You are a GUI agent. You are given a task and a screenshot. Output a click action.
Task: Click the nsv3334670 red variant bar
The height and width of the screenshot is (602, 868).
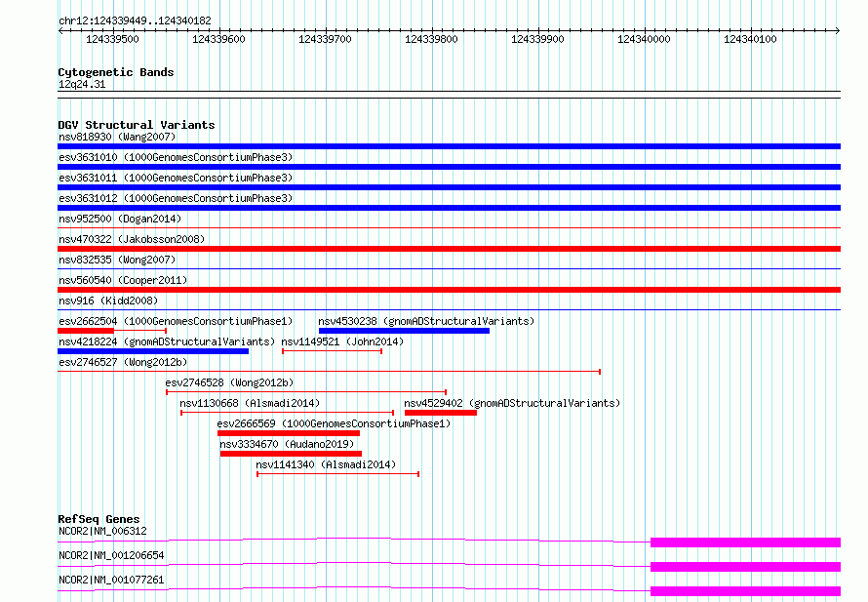click(291, 454)
